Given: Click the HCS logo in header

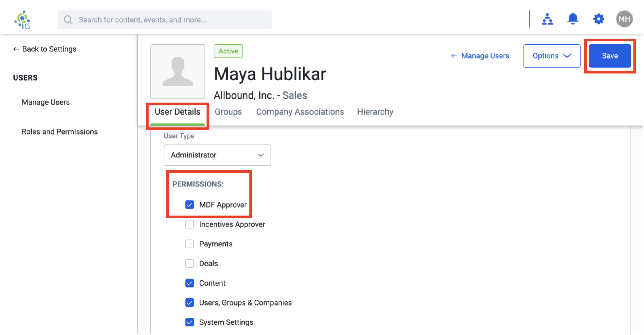Looking at the screenshot, I should click(x=22, y=20).
